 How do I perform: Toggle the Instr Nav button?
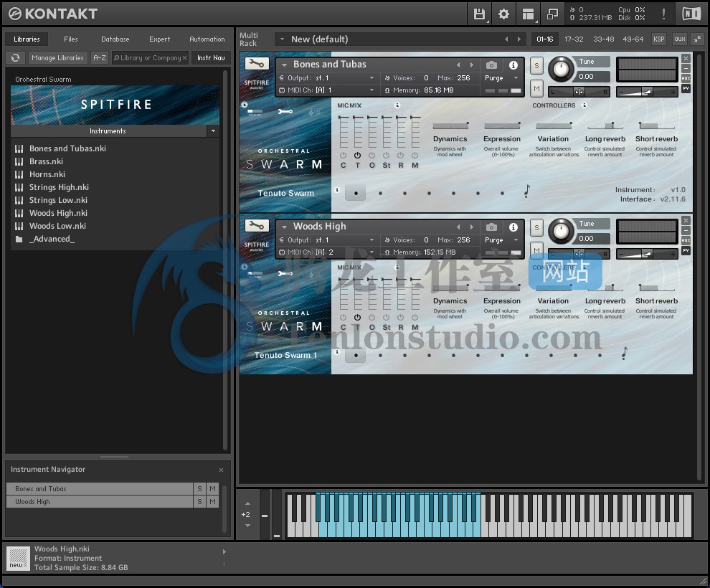coord(211,58)
